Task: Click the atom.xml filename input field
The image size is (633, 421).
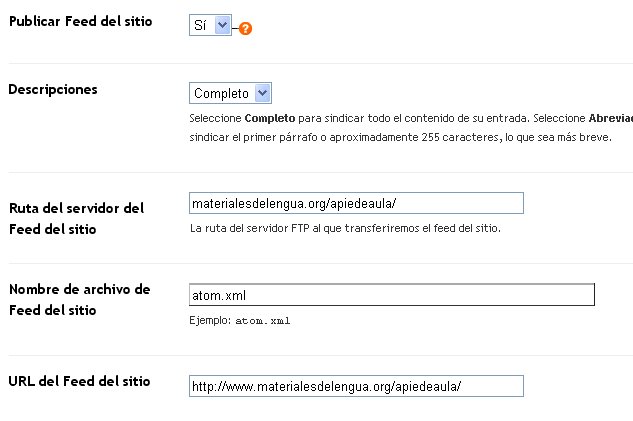Action: pyautogui.click(x=392, y=295)
